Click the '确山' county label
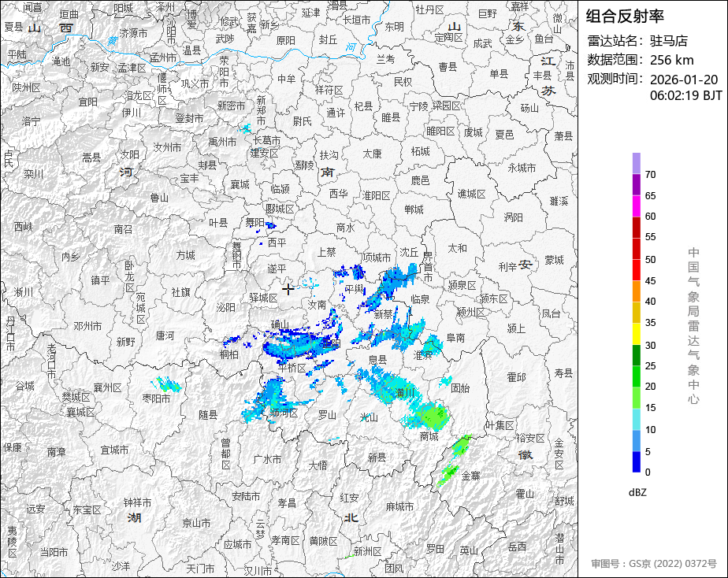This screenshot has height=578, width=728. (x=280, y=324)
